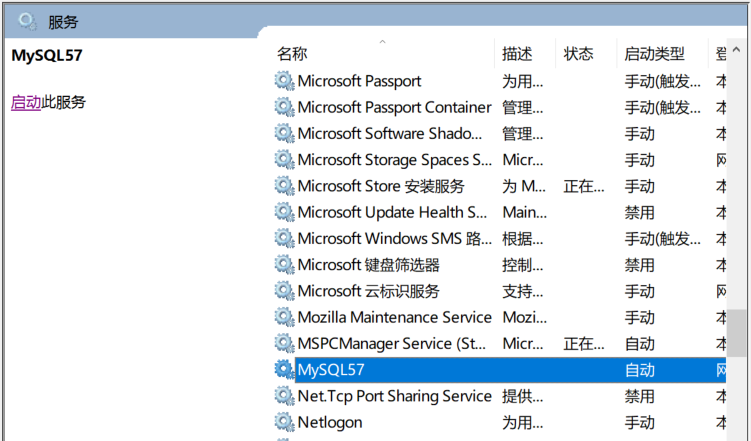Screen dimensions: 751x441
Task: Select the Microsoft 云标识服务 row
Action: [368, 291]
